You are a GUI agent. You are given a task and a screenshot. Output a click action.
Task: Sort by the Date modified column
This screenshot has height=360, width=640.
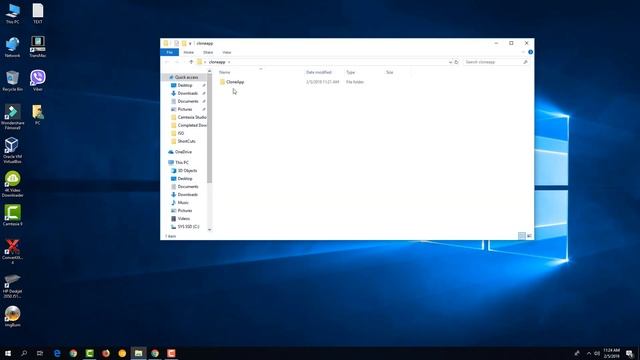[x=319, y=72]
